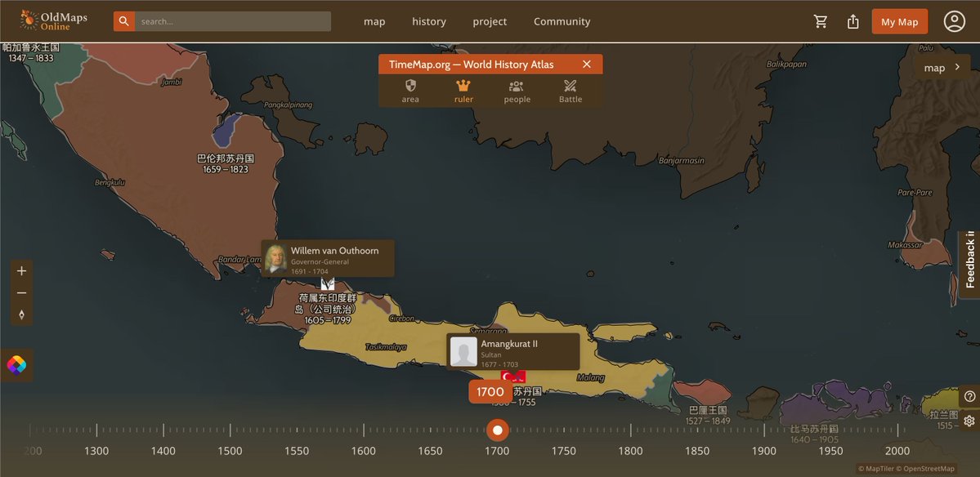The width and height of the screenshot is (980, 477).
Task: Jump to 1600 on the timeline
Action: [364, 451]
